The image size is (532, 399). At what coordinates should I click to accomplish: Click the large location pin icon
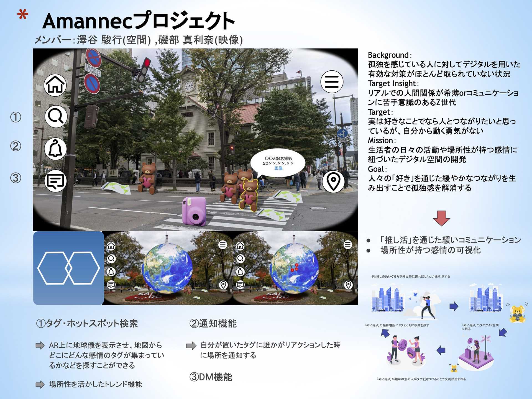(333, 181)
